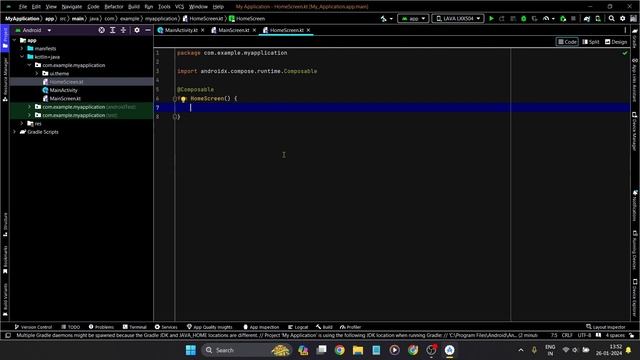The height and width of the screenshot is (360, 640).
Task: Expand the manifests folder
Action: click(22, 49)
